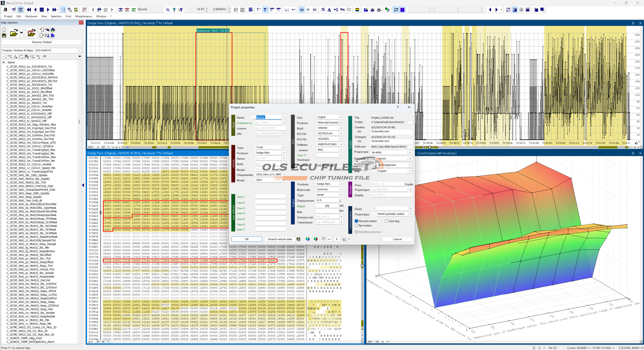
Task: Click fast-forward double arrow toolbar icon
Action: 55,10
